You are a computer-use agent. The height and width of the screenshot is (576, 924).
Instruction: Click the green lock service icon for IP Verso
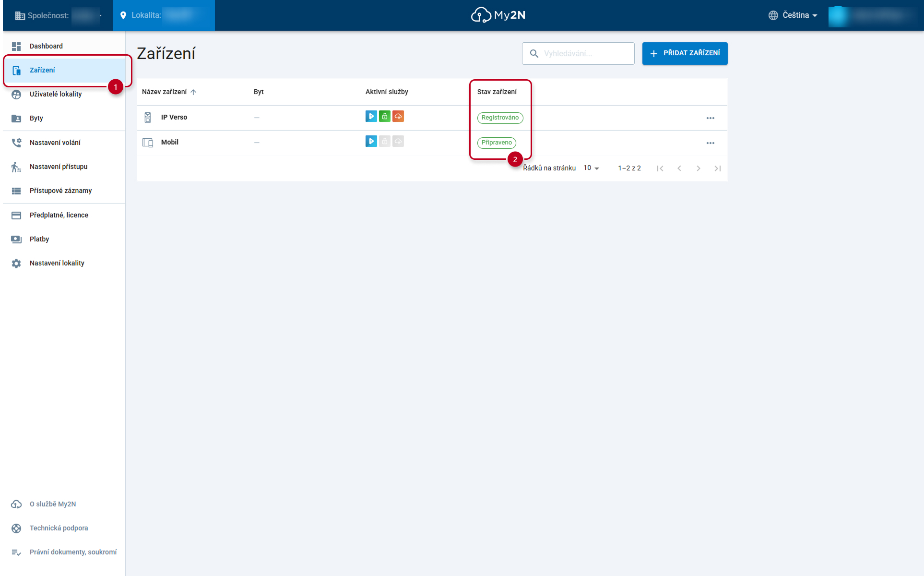384,116
